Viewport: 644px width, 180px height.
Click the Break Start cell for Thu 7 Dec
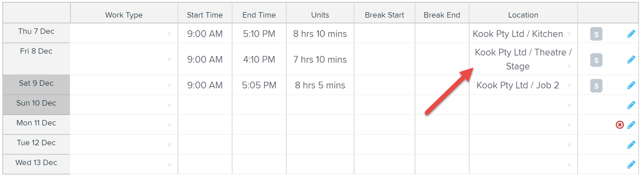[x=384, y=34]
